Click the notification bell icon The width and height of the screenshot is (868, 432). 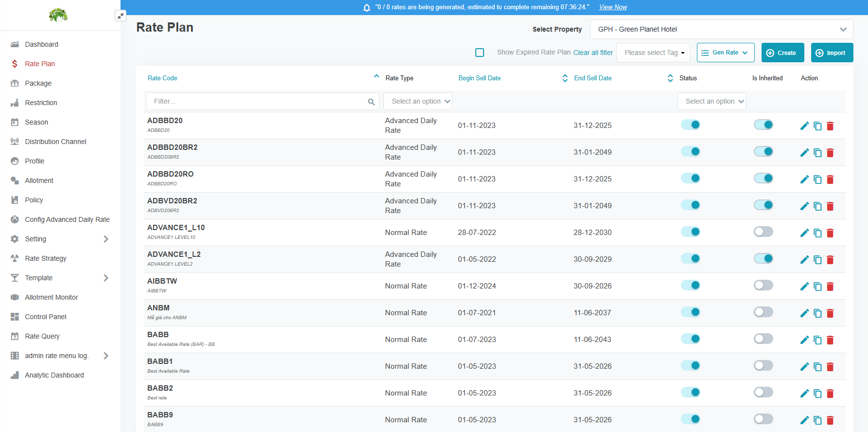coord(367,7)
